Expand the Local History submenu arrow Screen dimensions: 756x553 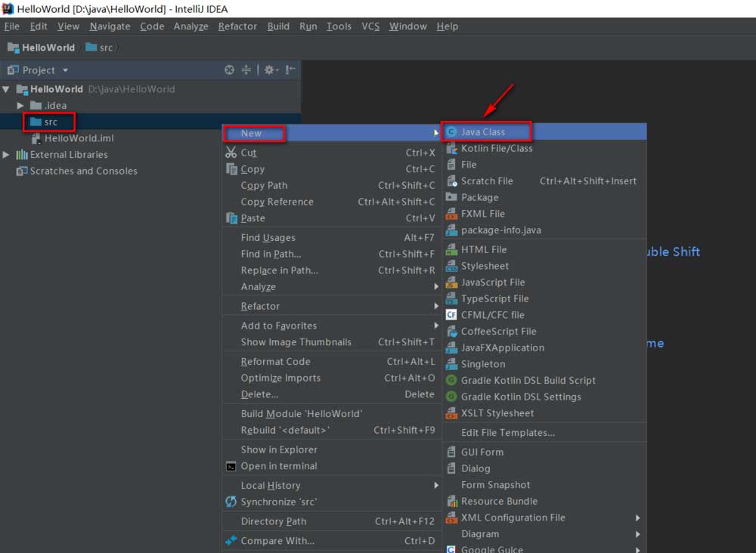click(x=436, y=486)
